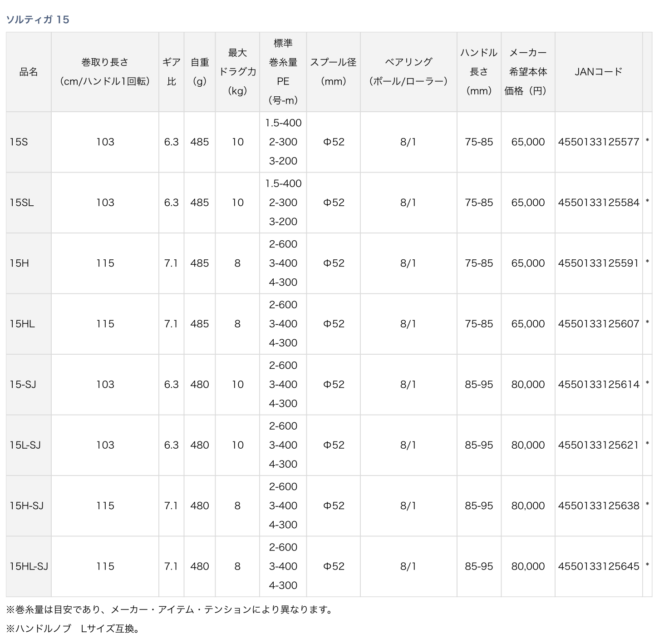Click the メーカー希望本体価格 column header

527,72
